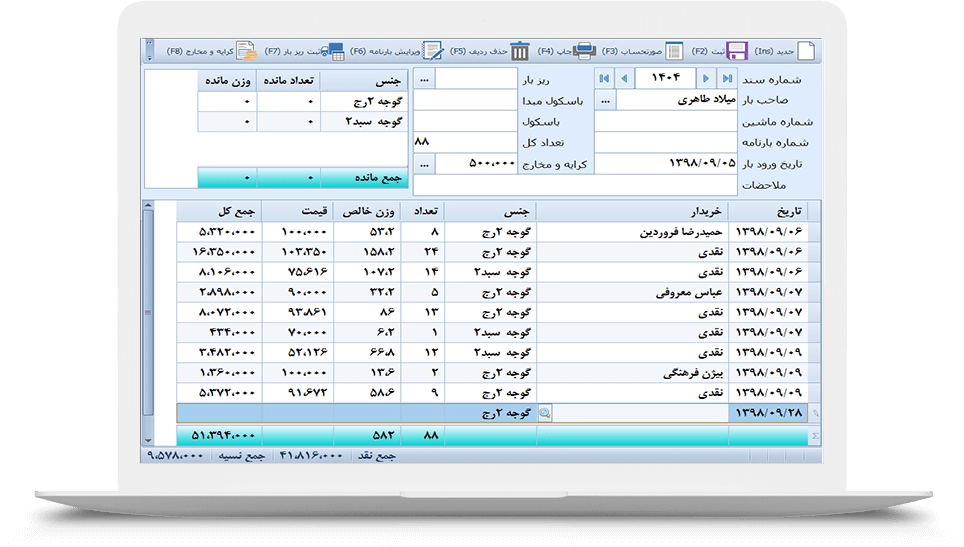Screen dimensions: 964x547
Task: Click the magnifier icon in the buyer cell
Action: [545, 412]
